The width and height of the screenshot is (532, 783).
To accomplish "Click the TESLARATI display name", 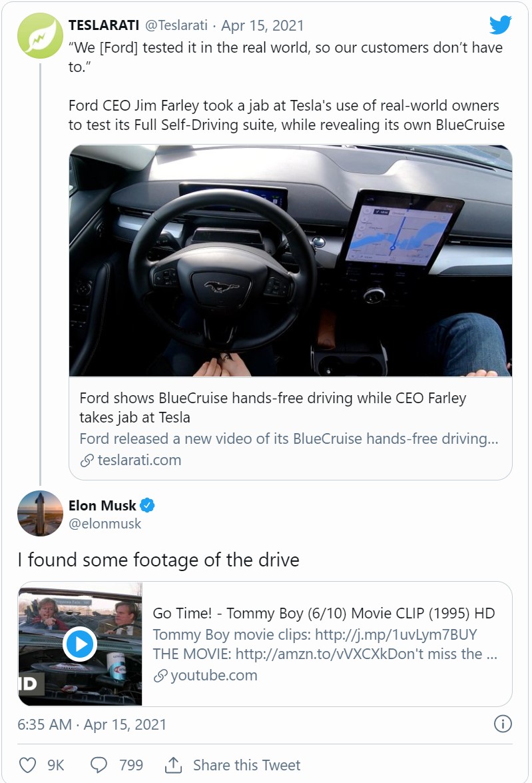I will pyautogui.click(x=104, y=25).
